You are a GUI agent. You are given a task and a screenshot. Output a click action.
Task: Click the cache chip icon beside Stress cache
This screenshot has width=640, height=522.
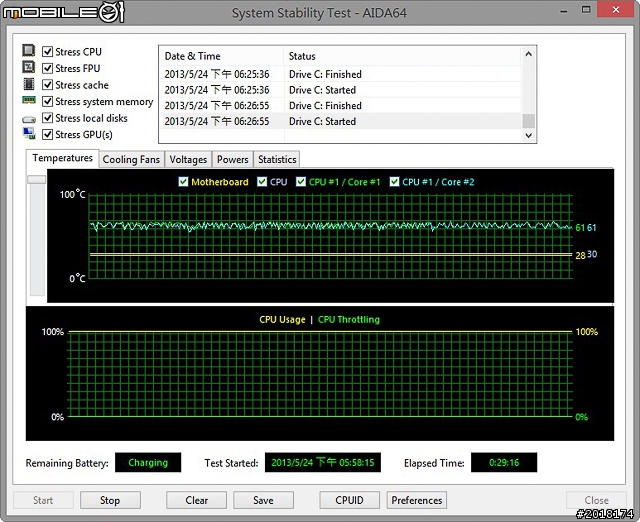click(x=29, y=84)
